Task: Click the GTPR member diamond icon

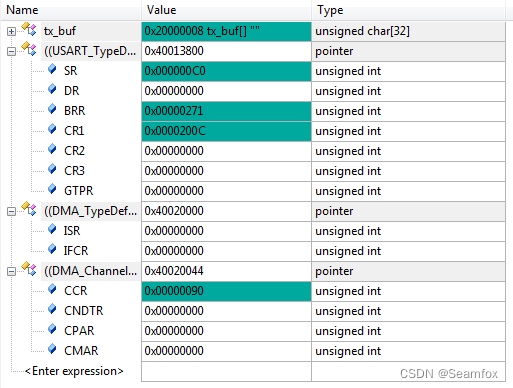Action: click(52, 189)
